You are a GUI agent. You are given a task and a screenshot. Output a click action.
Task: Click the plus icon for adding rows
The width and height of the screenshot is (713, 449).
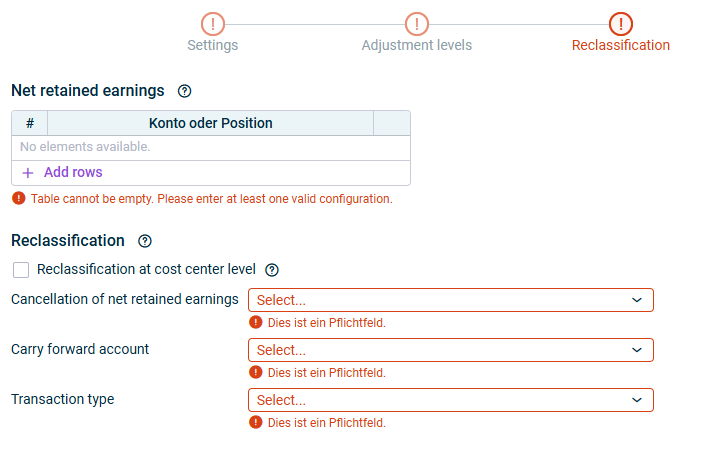point(28,173)
